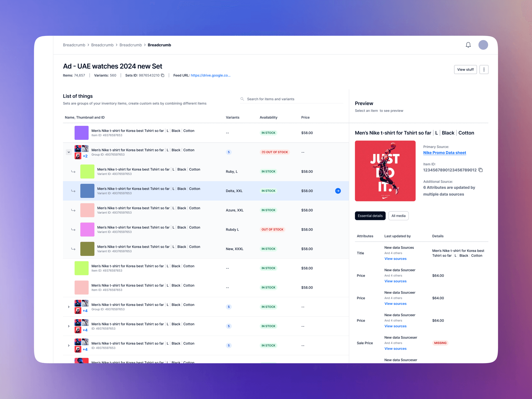Click View sources for Title attribute
This screenshot has height=399, width=532.
click(x=395, y=259)
